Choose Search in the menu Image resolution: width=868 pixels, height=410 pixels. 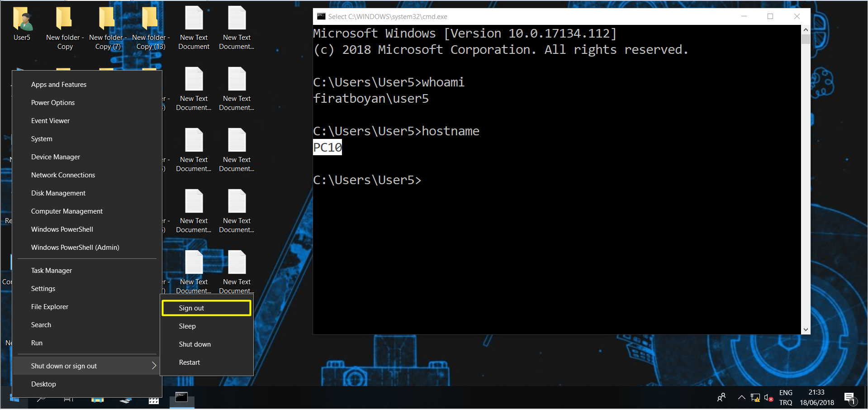87,325
